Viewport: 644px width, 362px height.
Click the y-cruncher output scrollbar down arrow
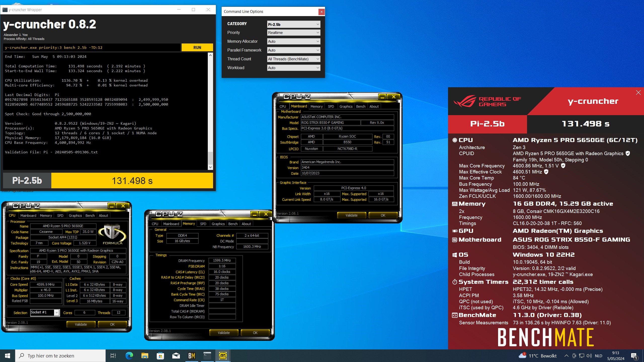pos(211,167)
